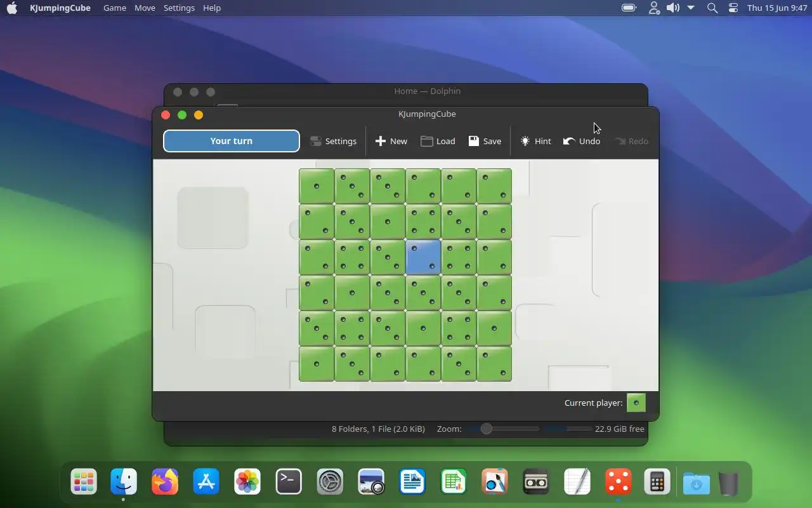This screenshot has height=508, width=812.
Task: Open the cassette tape app in dock
Action: 536,482
